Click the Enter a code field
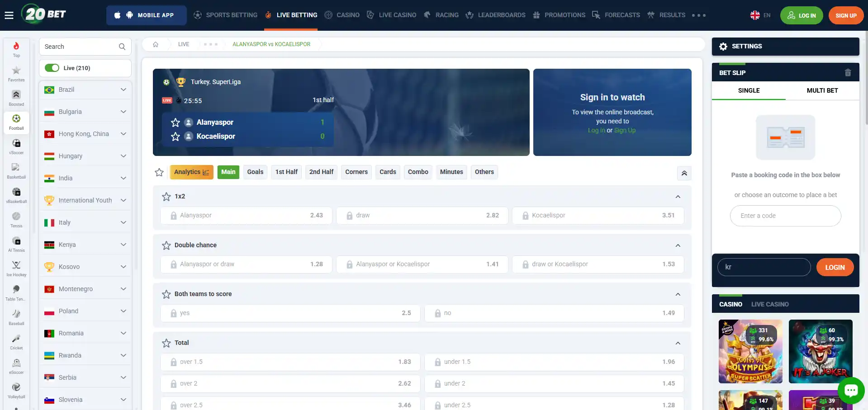This screenshot has width=868, height=410. coord(786,216)
